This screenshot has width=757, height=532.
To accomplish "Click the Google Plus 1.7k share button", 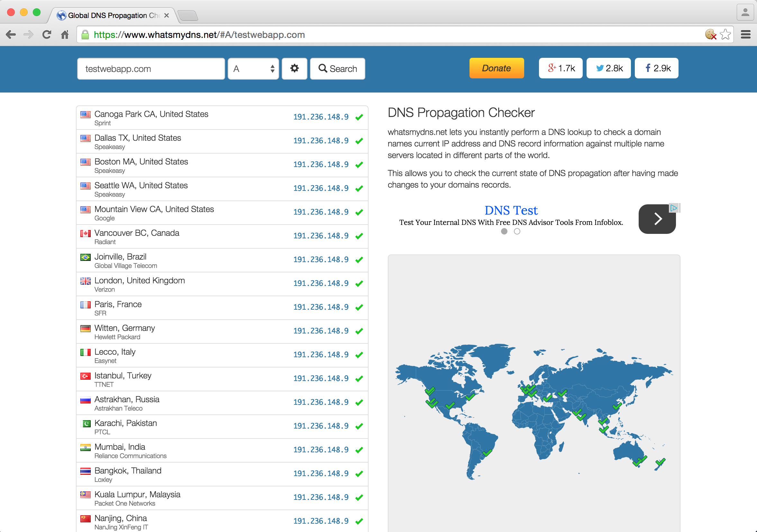I will (561, 68).
